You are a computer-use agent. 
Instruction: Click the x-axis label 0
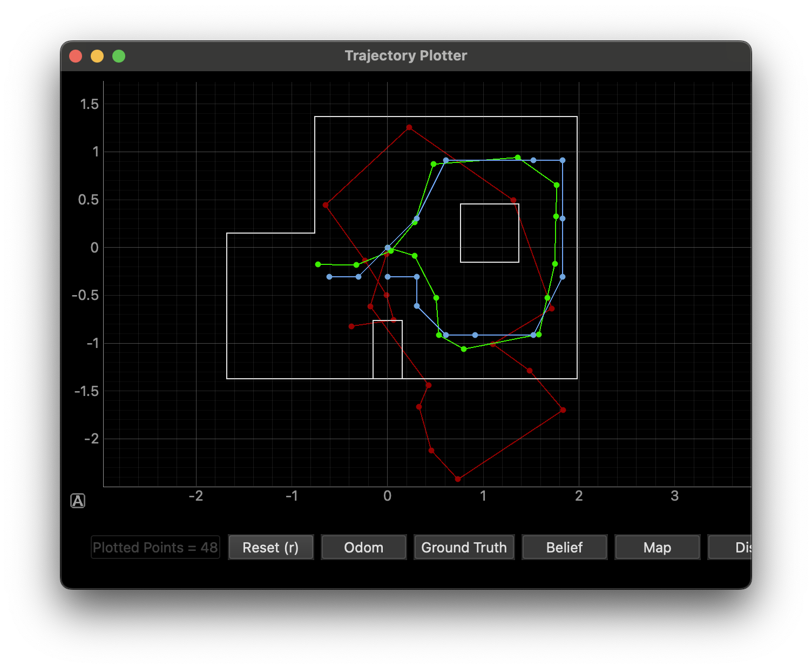coord(387,496)
